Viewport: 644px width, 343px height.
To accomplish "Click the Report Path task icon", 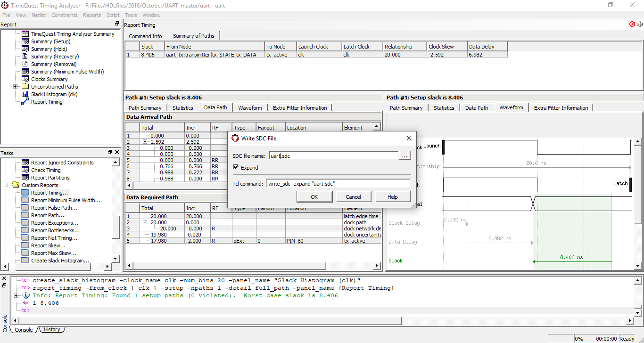I will tap(25, 215).
